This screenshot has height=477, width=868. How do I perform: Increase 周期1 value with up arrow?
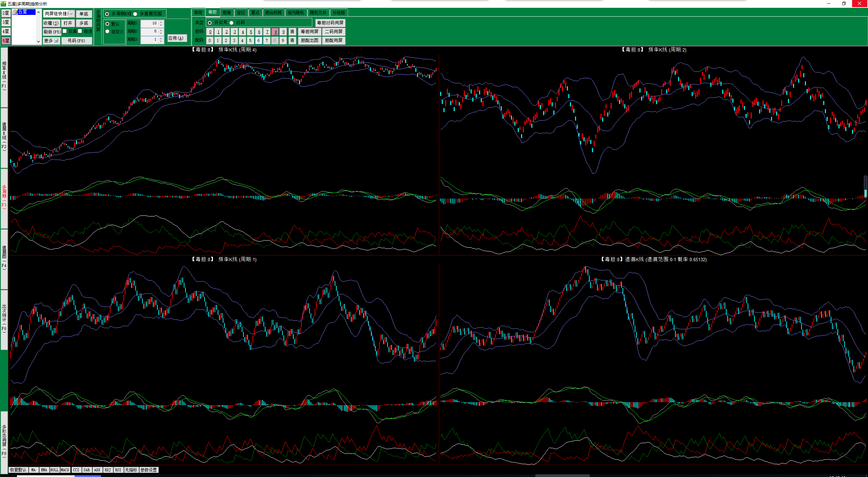(x=161, y=22)
